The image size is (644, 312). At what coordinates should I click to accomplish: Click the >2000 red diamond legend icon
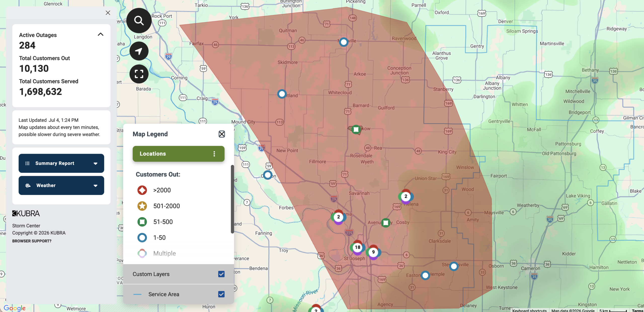click(142, 190)
